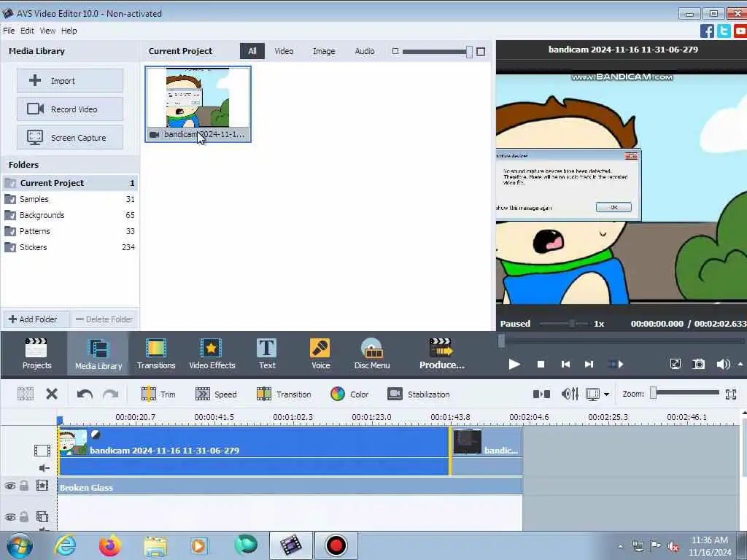Lock the video effects track
747x560 pixels.
tap(24, 485)
